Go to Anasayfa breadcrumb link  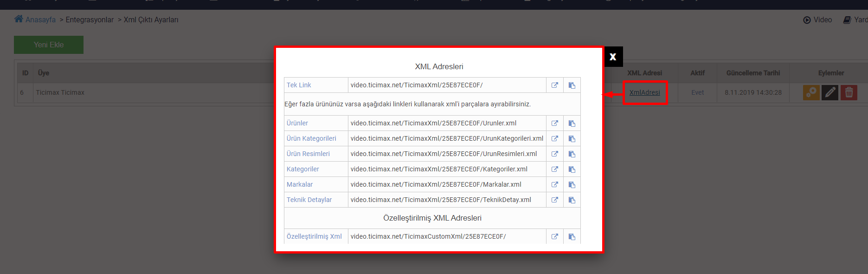pyautogui.click(x=40, y=20)
